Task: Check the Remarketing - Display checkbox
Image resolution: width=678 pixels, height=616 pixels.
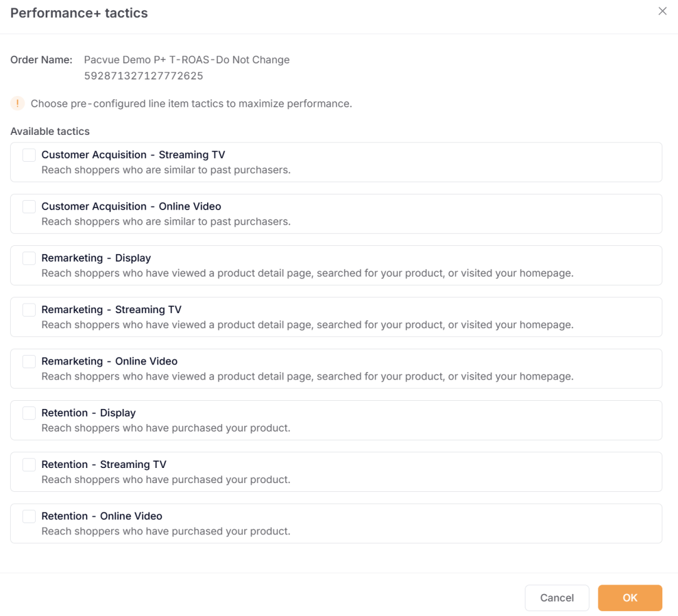Action: 29,258
